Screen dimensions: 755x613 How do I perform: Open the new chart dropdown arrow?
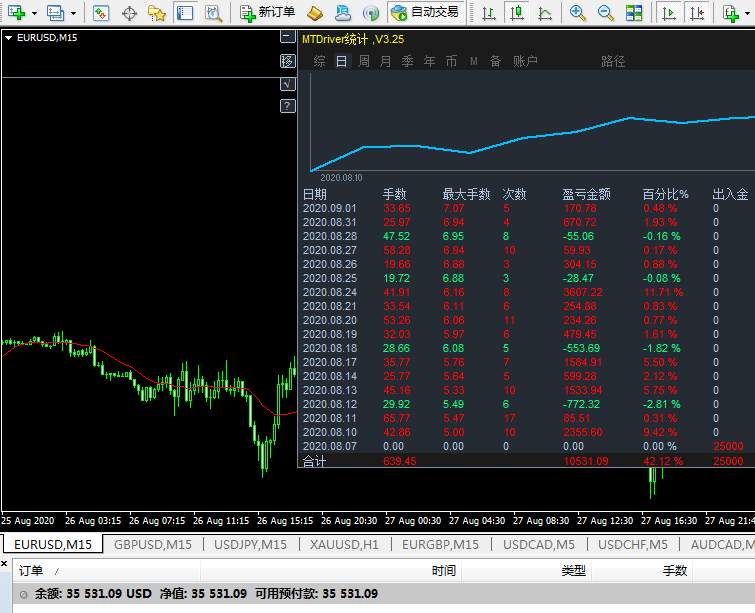(x=34, y=13)
